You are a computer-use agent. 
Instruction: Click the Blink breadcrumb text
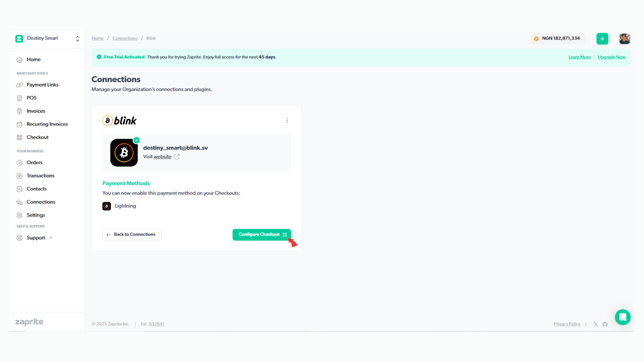151,38
